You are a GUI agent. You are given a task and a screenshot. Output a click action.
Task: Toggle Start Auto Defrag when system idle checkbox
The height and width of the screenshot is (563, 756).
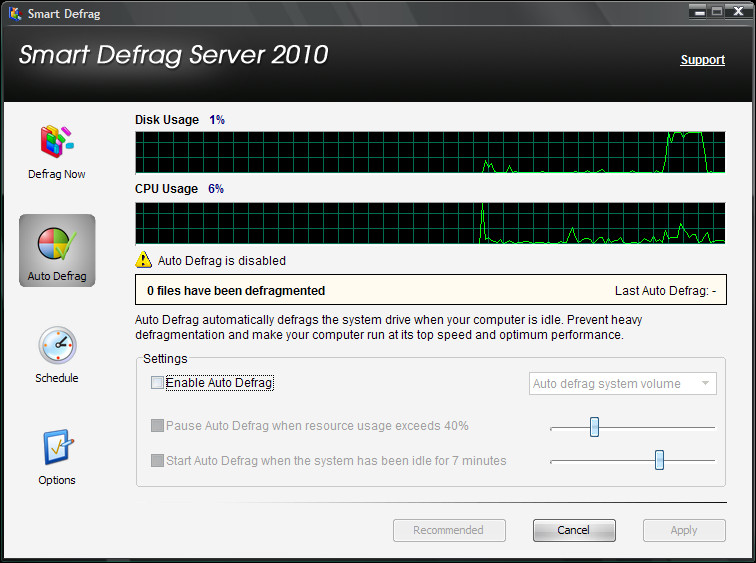[157, 460]
